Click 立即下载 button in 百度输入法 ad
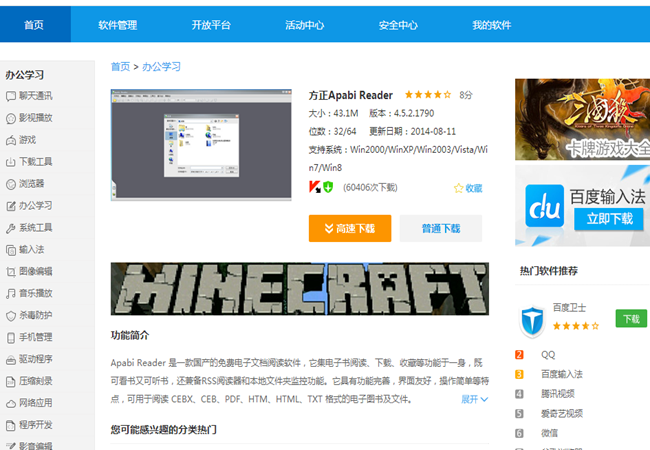 (609, 219)
